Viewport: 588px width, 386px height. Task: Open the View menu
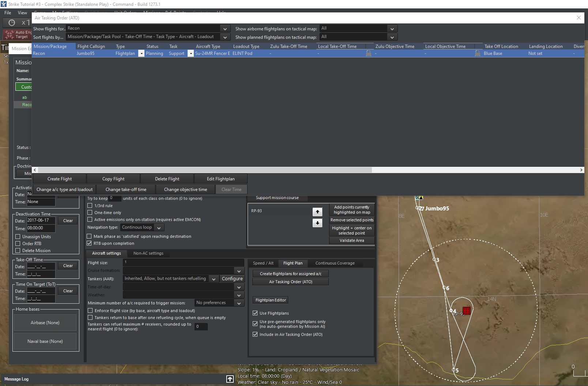pos(22,12)
